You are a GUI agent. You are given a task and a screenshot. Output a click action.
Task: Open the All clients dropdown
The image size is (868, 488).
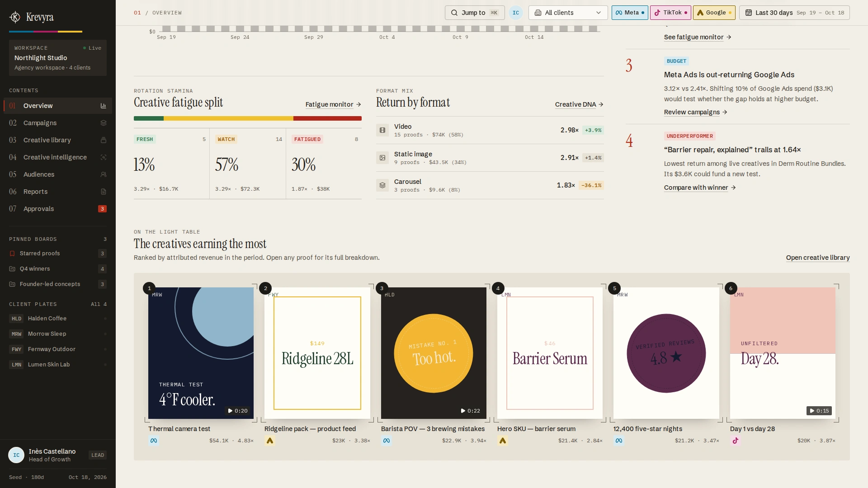click(x=568, y=13)
